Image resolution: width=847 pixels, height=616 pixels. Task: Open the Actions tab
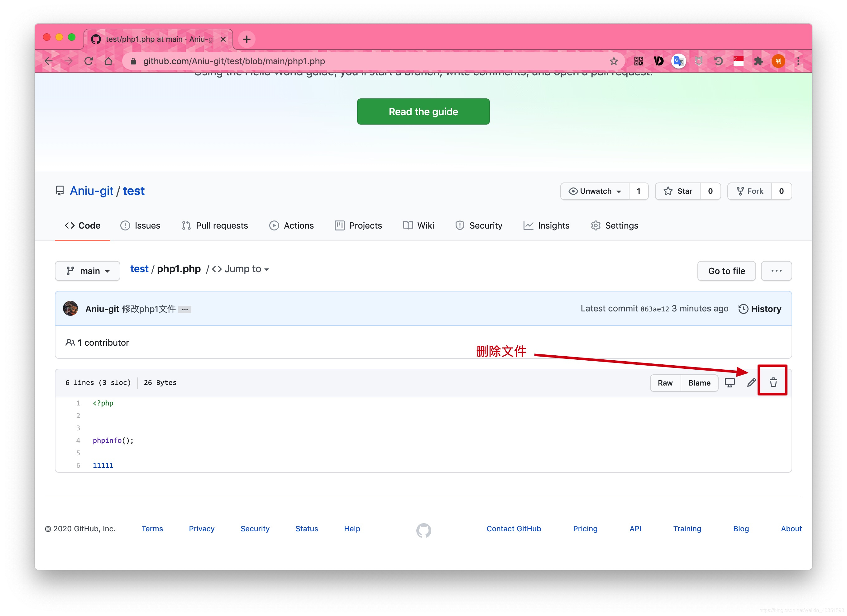coord(292,226)
